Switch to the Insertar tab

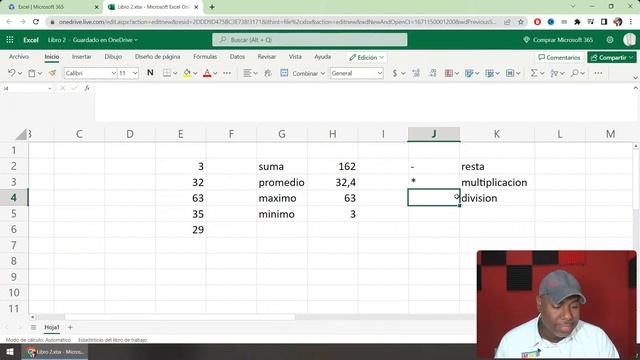81,57
